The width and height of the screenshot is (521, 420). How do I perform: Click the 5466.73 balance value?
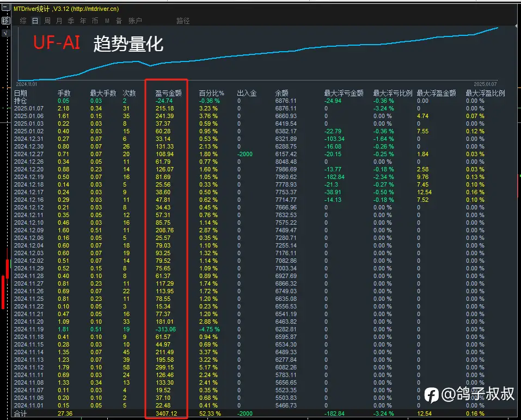coord(286,405)
